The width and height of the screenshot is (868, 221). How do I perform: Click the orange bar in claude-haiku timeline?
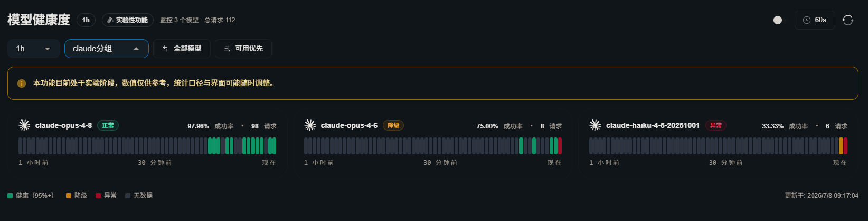tap(841, 146)
